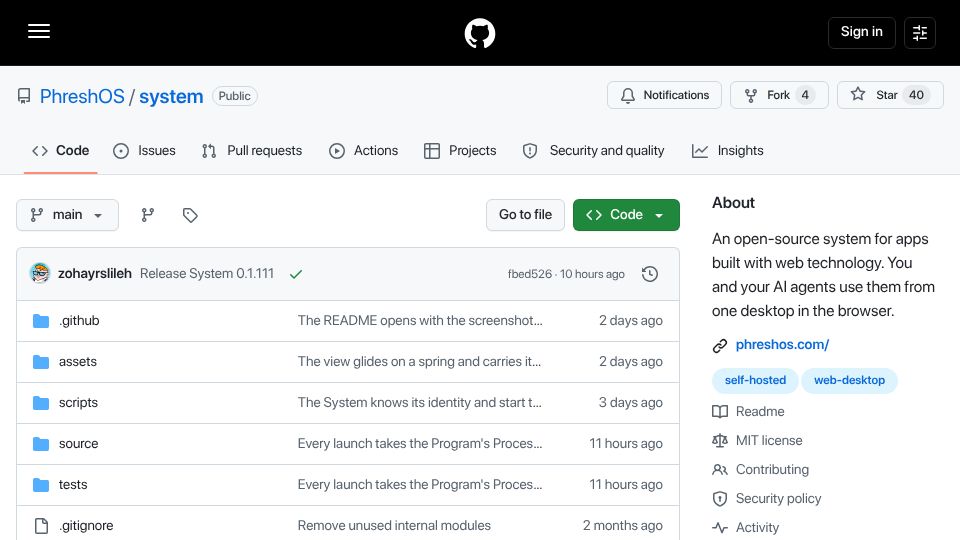Image resolution: width=960 pixels, height=540 pixels.
Task: Open the .gitignore file
Action: [86, 526]
